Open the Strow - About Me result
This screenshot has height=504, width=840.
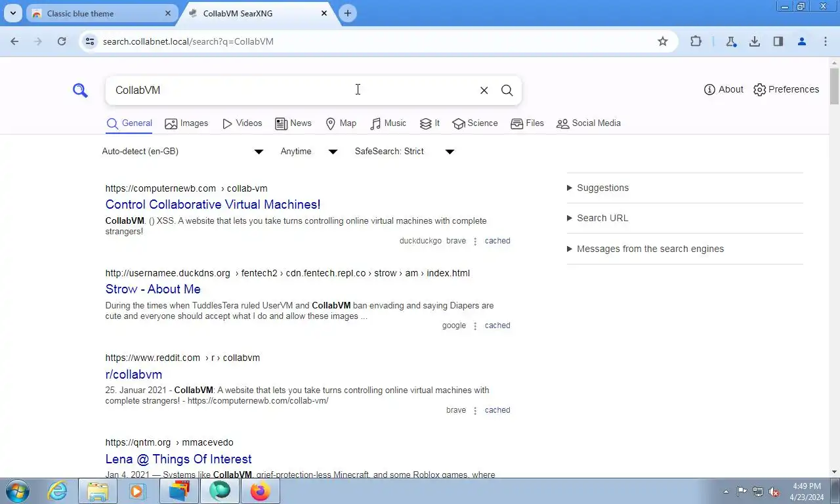153,289
